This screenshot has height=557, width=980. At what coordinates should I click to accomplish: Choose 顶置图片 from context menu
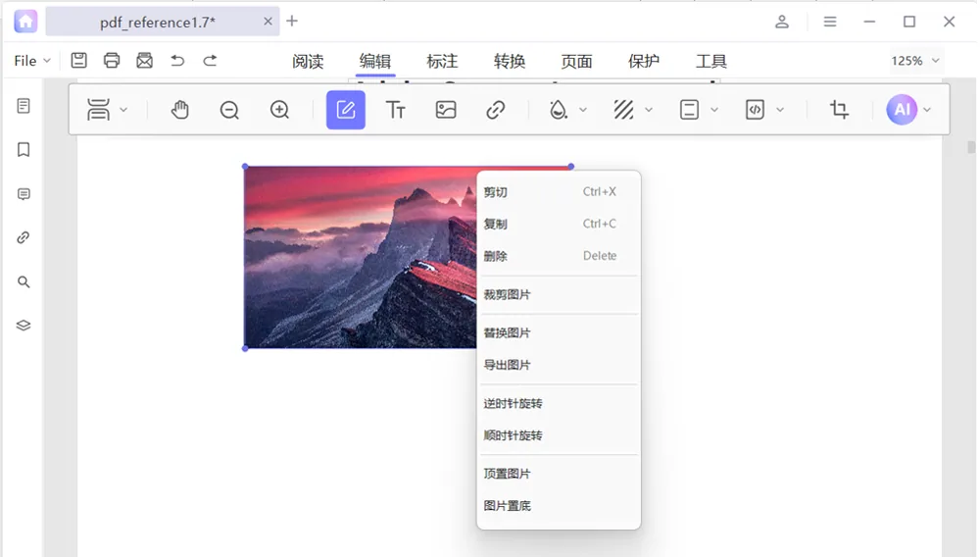pos(559,474)
